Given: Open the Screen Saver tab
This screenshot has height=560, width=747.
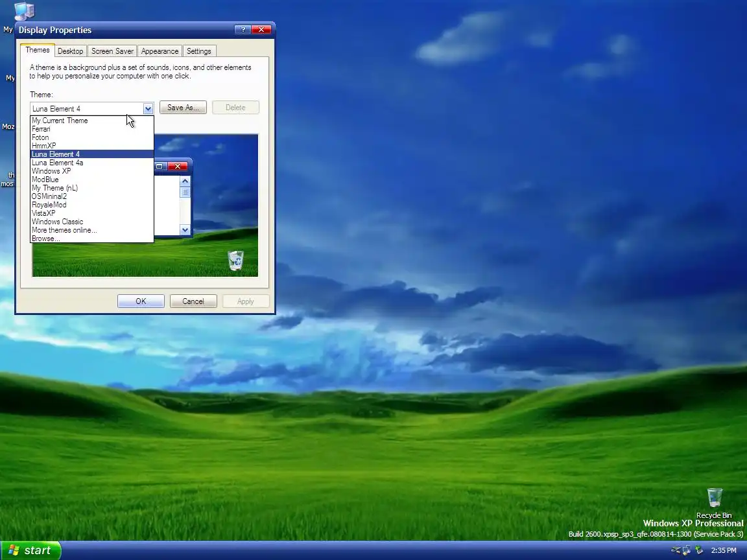Looking at the screenshot, I should (112, 51).
